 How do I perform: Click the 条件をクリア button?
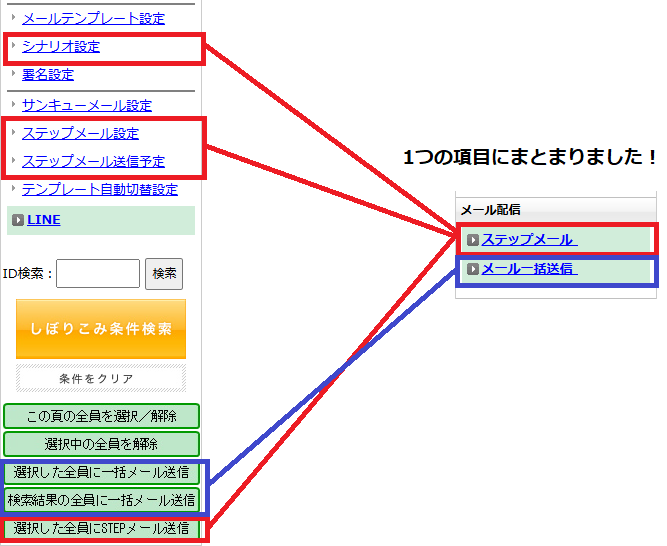pyautogui.click(x=101, y=378)
